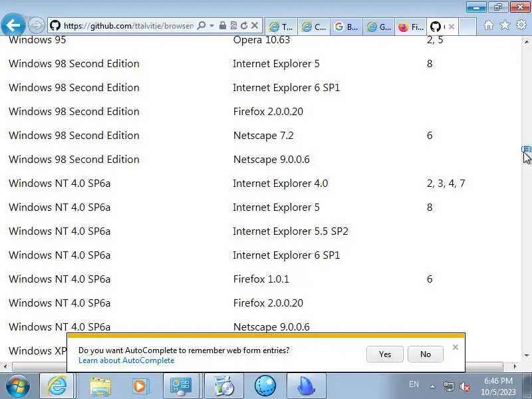Launch Windows Media Player from taskbar

(140, 386)
